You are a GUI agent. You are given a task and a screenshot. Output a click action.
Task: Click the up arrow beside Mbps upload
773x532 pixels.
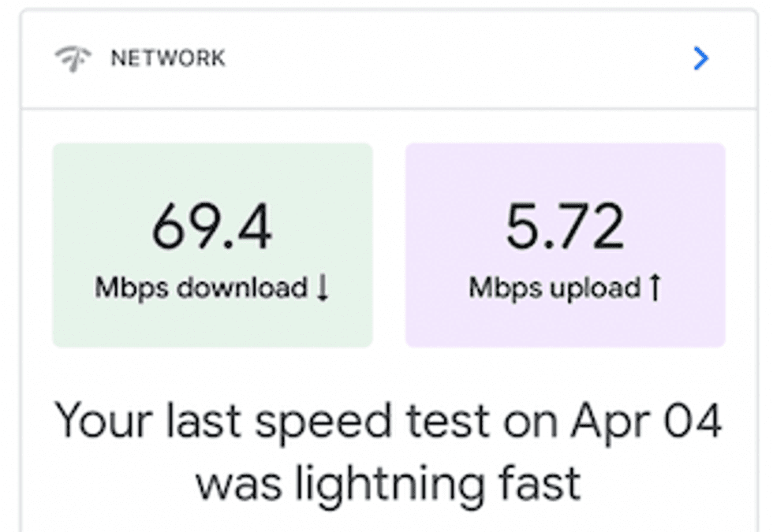pos(653,288)
